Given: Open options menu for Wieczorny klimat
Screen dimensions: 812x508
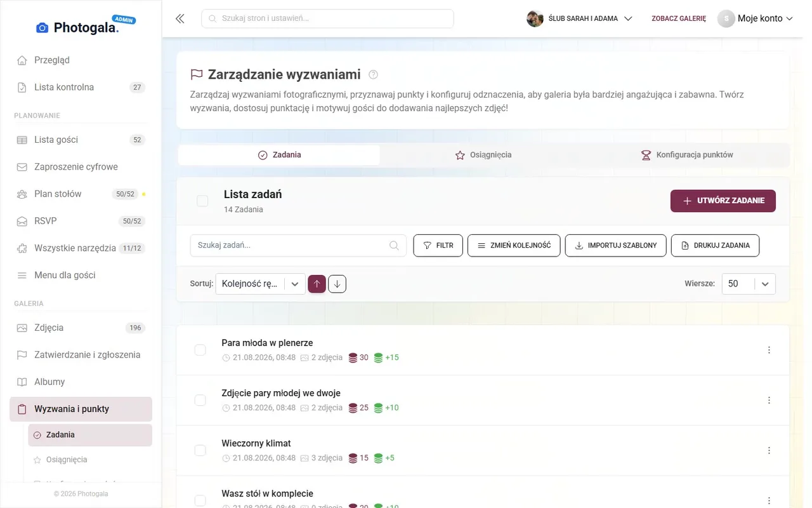Looking at the screenshot, I should click(769, 450).
